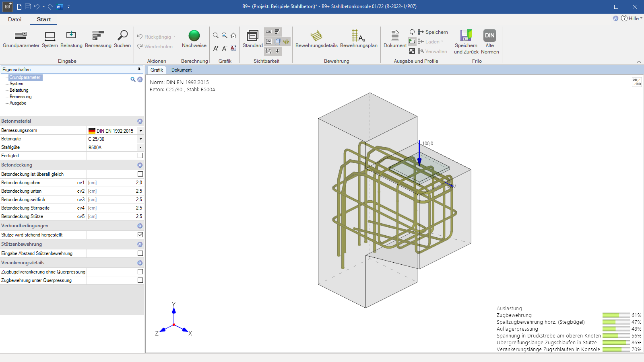The width and height of the screenshot is (644, 362).
Task: Collapse Stützenbewehrung section
Action: coord(140,245)
